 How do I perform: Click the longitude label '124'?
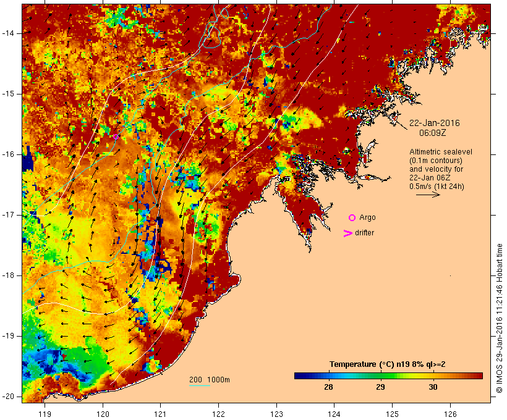pos(334,414)
